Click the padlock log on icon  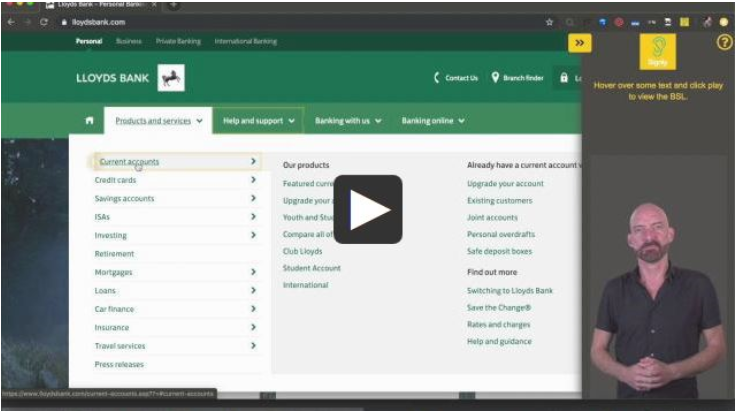click(x=564, y=78)
